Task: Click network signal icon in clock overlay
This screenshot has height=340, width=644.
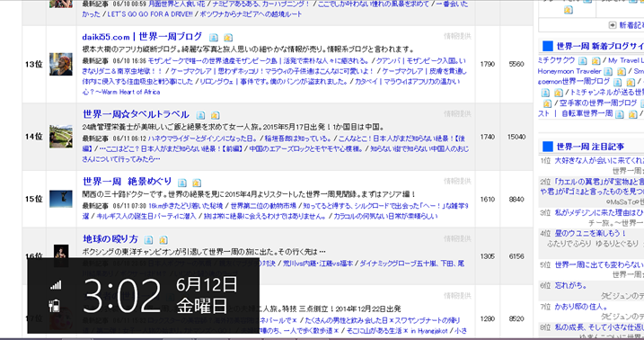Action: pos(56,285)
